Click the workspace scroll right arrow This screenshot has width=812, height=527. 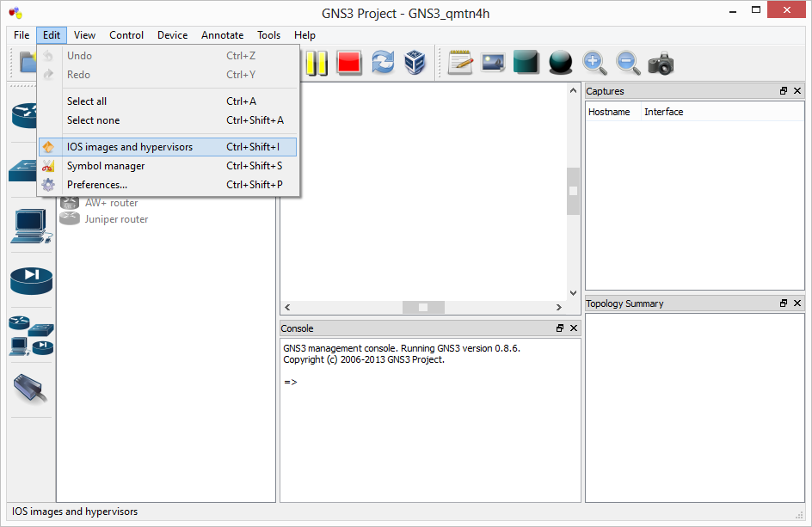pos(559,307)
